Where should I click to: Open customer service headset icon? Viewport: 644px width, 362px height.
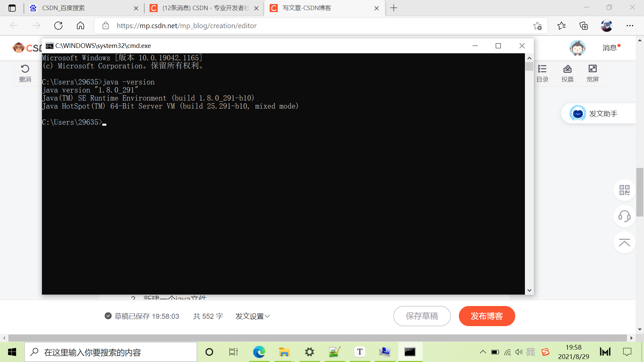(624, 216)
